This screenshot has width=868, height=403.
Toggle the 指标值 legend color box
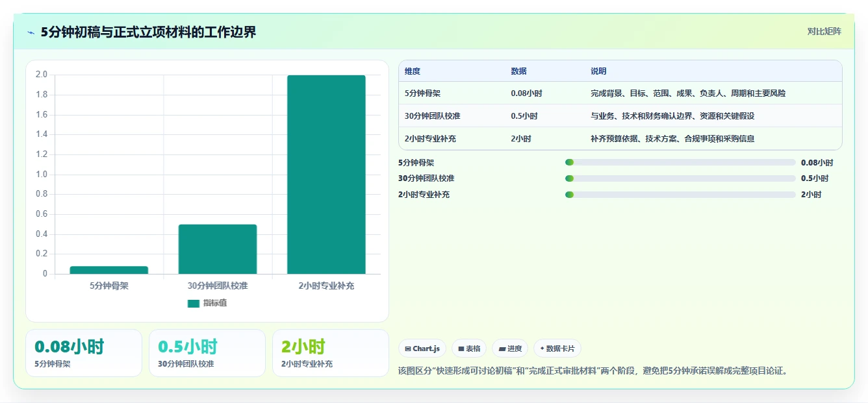tap(194, 303)
